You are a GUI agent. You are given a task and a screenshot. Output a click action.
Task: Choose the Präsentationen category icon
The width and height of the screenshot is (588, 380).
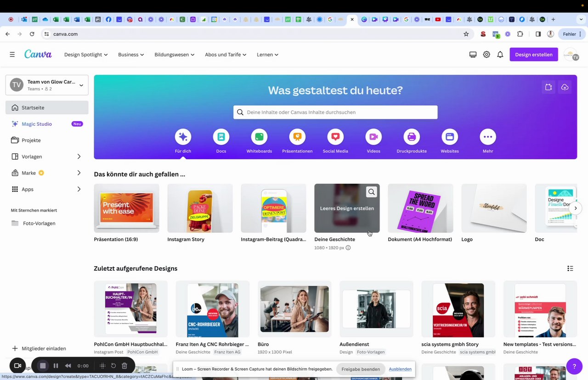pos(297,137)
